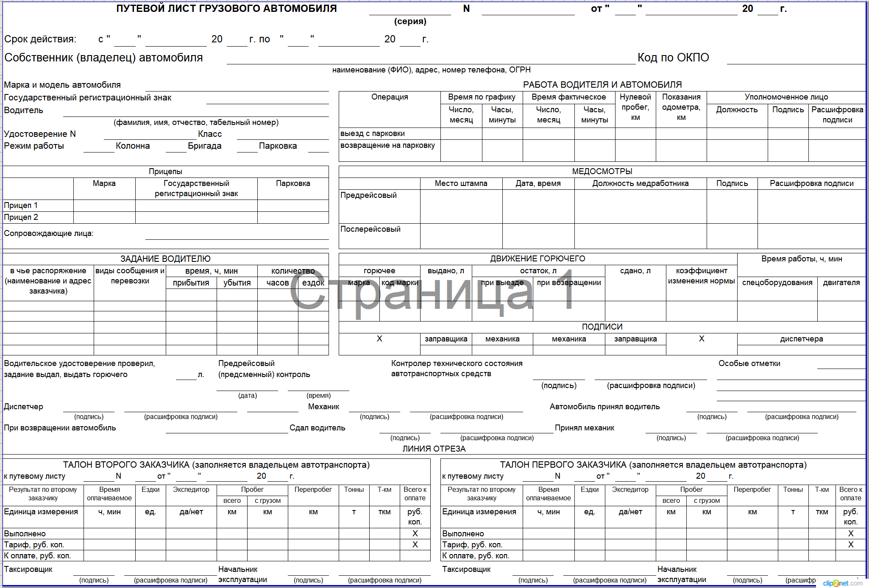The image size is (869, 588).
Task: Select 'Показания одометра, км' header
Action: [x=681, y=107]
